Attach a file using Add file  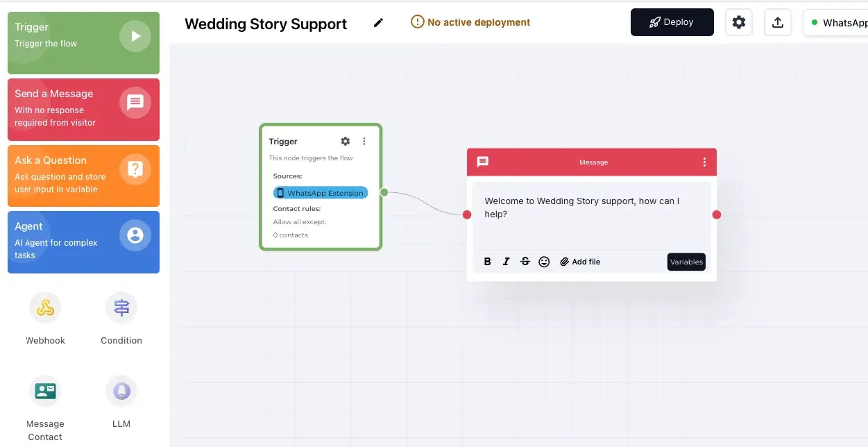coord(580,262)
